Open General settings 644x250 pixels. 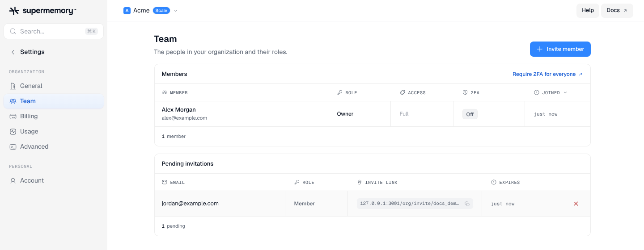(54, 86)
